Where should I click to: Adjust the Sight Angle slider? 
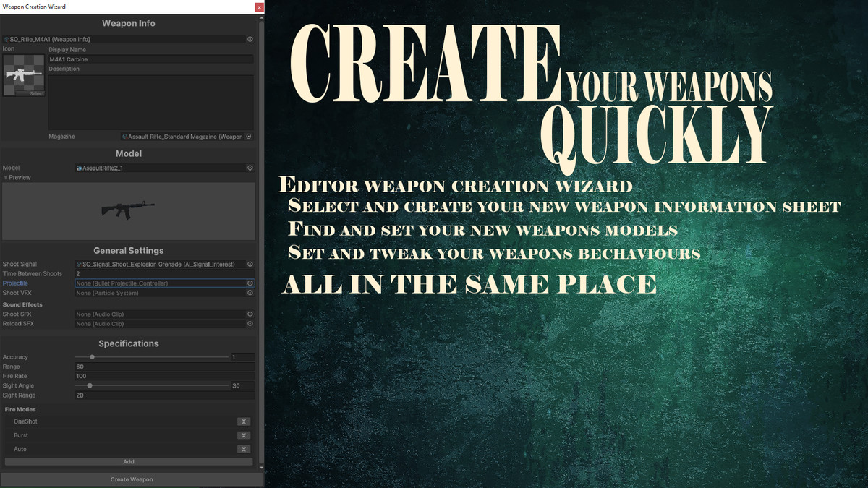(152, 386)
